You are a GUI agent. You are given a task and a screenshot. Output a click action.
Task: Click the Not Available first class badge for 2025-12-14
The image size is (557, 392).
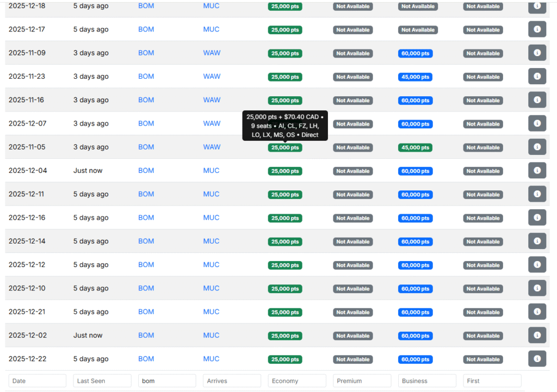tap(482, 241)
